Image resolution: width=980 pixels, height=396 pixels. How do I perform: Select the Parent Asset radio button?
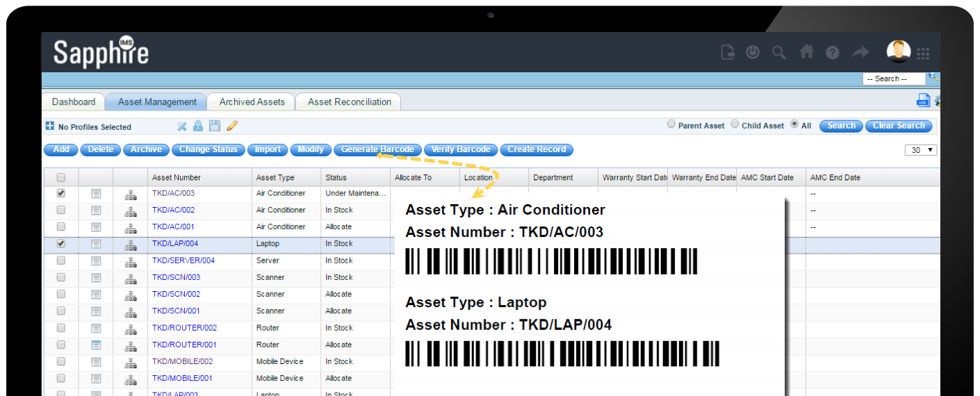pos(671,124)
